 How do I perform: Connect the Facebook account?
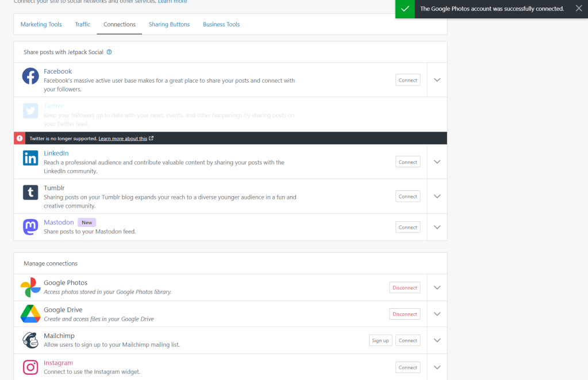tap(408, 80)
